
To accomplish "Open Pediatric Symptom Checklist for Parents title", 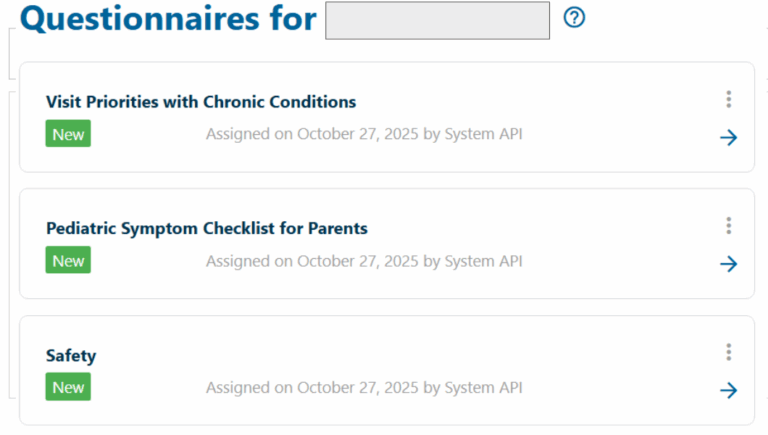I will click(x=207, y=229).
